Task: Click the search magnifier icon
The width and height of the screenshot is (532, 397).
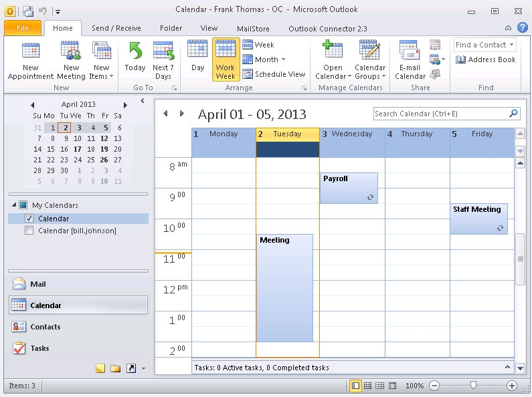Action: click(x=514, y=113)
